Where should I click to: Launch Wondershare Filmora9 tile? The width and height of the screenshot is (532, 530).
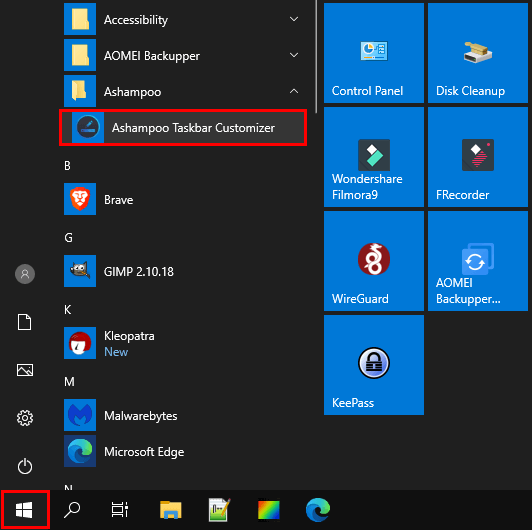click(374, 157)
